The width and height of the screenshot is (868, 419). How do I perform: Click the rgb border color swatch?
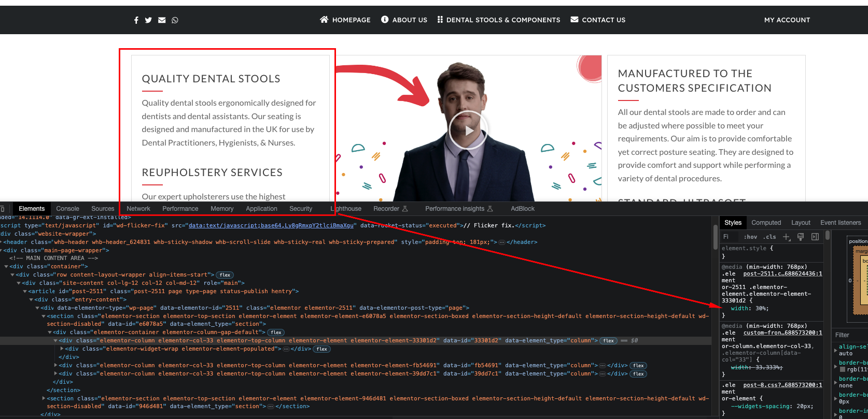[x=843, y=369]
